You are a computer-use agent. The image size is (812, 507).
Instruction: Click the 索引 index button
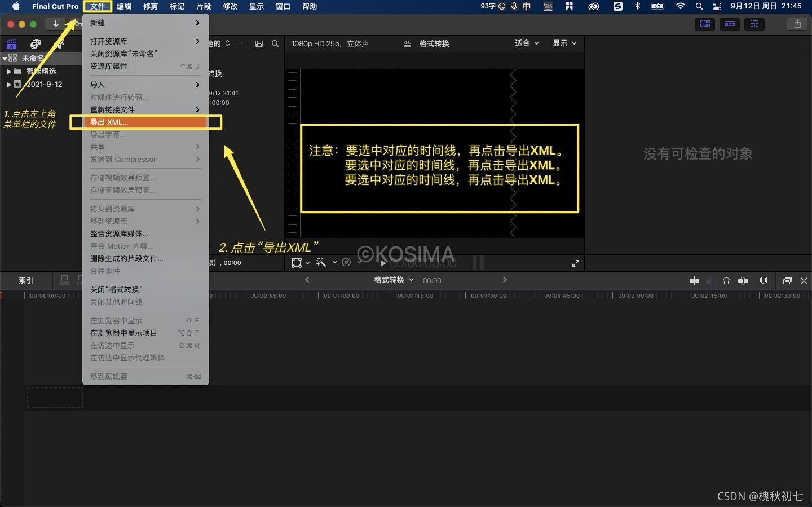[x=26, y=280]
